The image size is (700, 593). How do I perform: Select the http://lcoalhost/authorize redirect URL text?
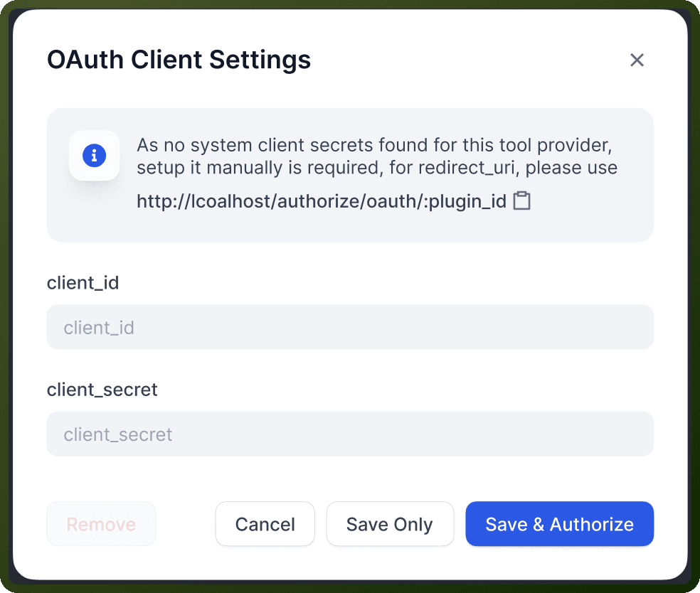pos(322,201)
